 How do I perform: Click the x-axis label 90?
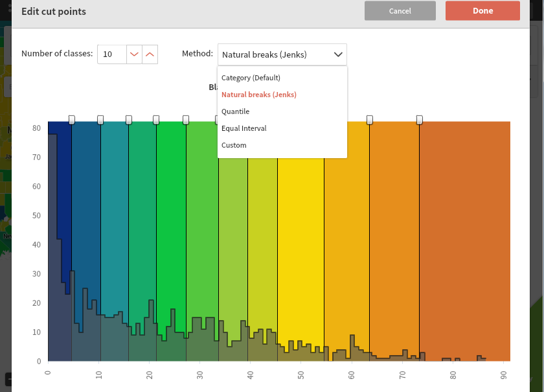coord(503,375)
